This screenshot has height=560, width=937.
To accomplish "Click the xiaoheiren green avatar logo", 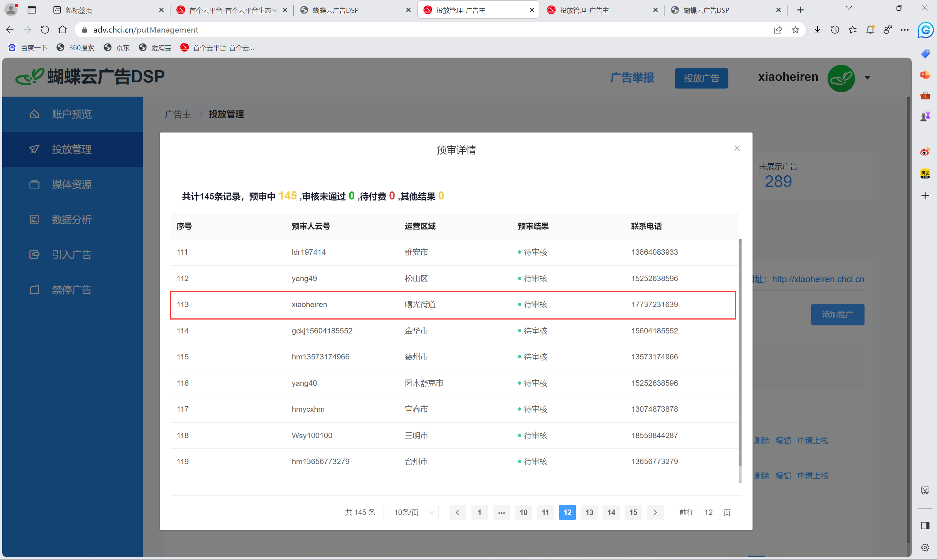I will pos(841,78).
